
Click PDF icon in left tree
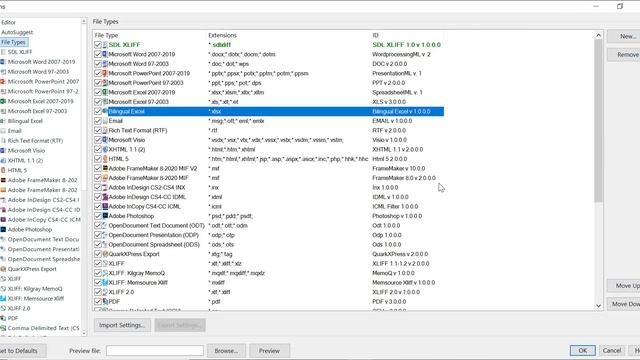pyautogui.click(x=3, y=318)
